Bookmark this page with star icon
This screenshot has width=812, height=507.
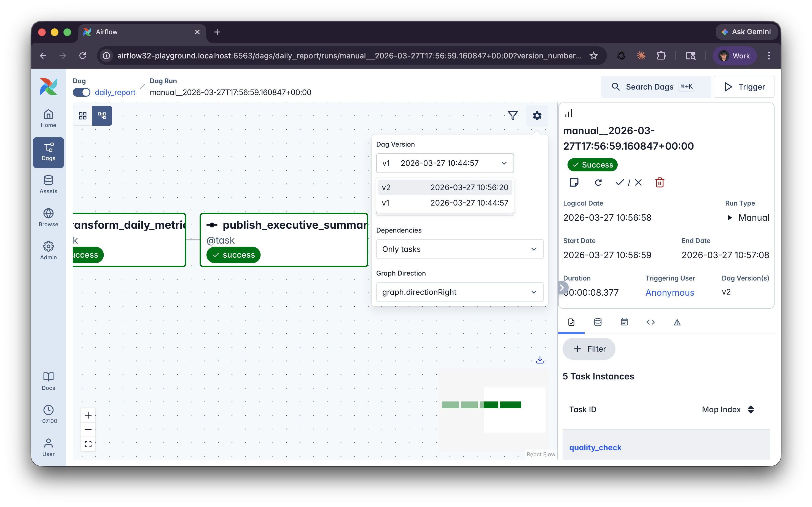click(x=593, y=56)
